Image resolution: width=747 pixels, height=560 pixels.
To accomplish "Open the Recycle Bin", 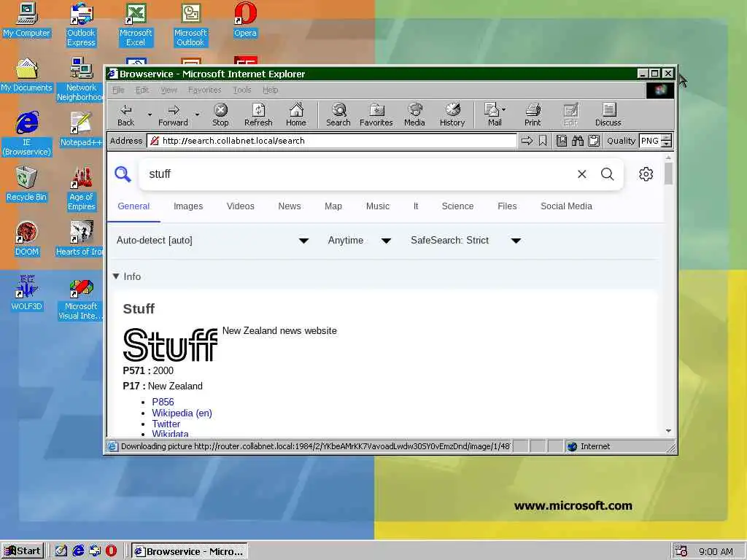I will point(27,184).
